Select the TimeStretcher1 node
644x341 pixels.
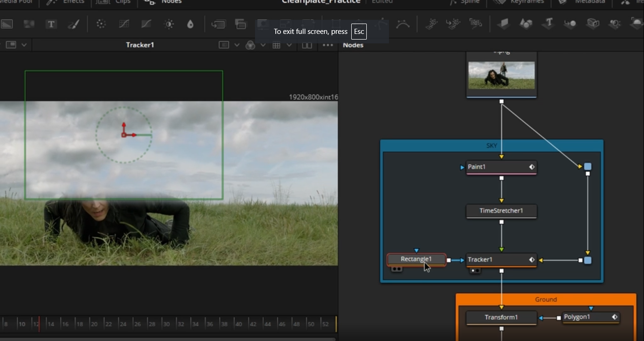pos(501,211)
